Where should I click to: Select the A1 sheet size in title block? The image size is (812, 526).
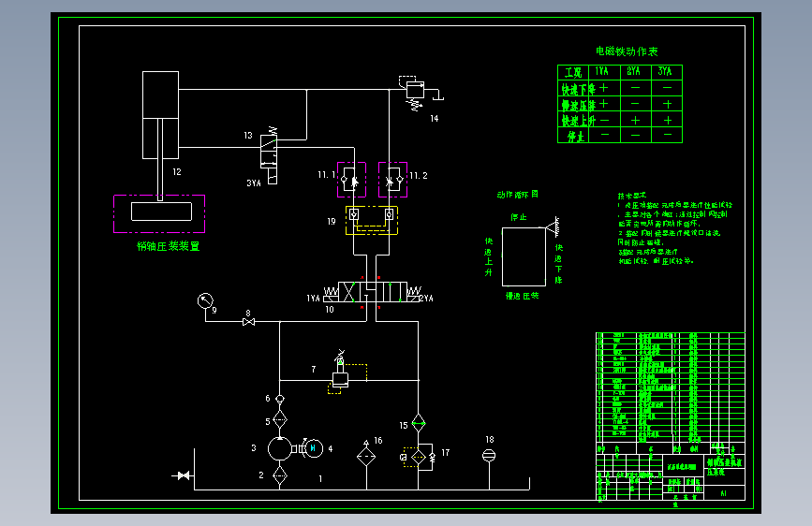(x=723, y=493)
